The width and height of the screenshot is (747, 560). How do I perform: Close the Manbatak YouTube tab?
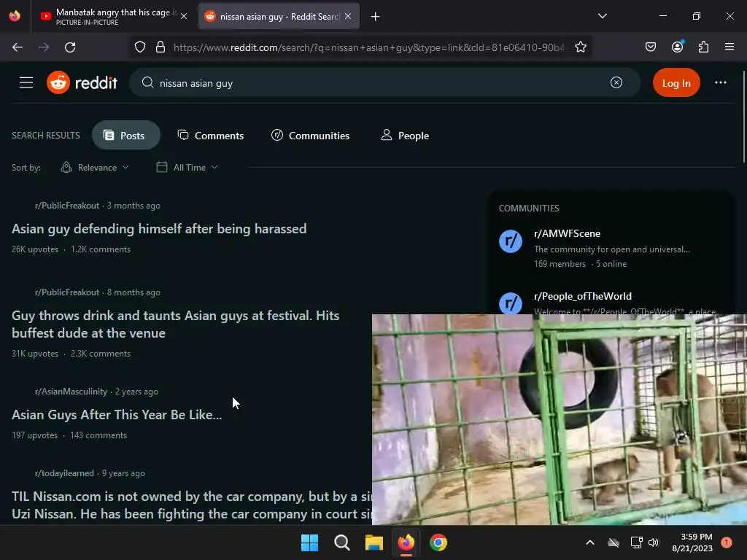tap(184, 17)
